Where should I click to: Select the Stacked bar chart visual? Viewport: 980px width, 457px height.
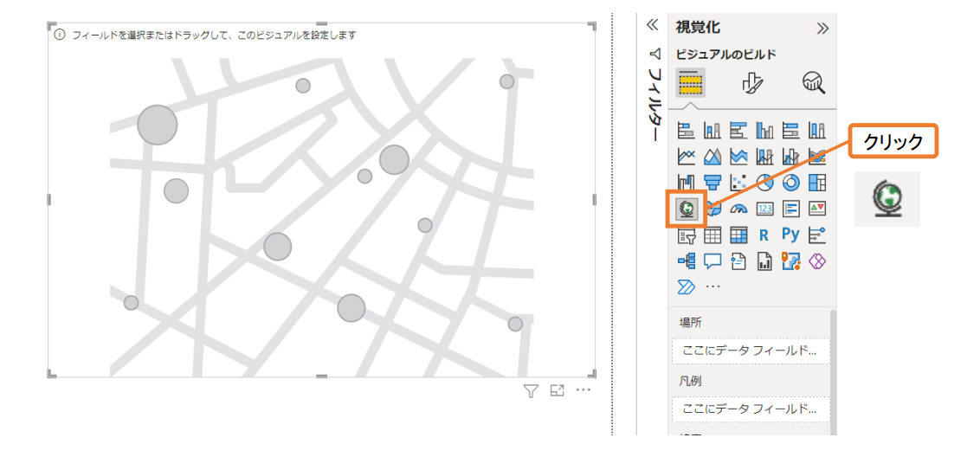687,131
